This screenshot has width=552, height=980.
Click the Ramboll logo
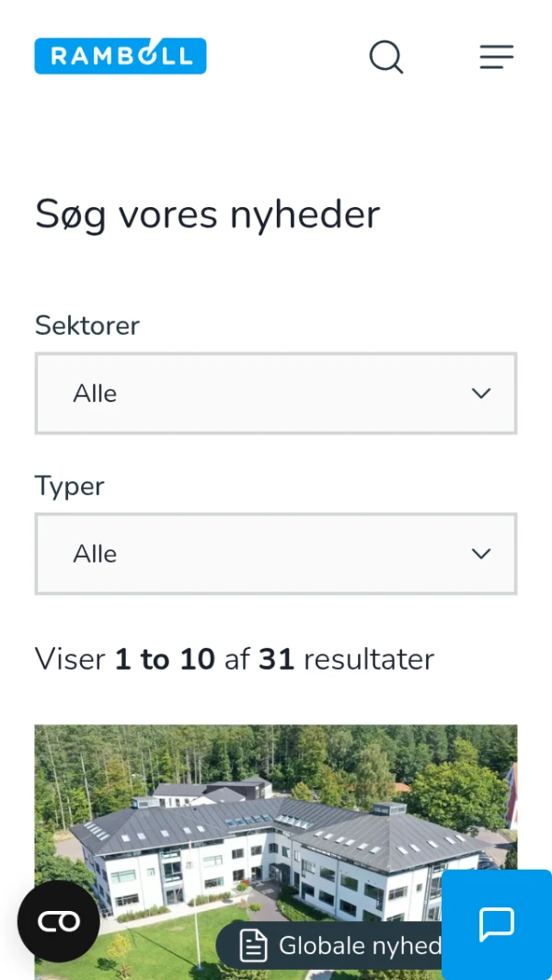[x=121, y=56]
